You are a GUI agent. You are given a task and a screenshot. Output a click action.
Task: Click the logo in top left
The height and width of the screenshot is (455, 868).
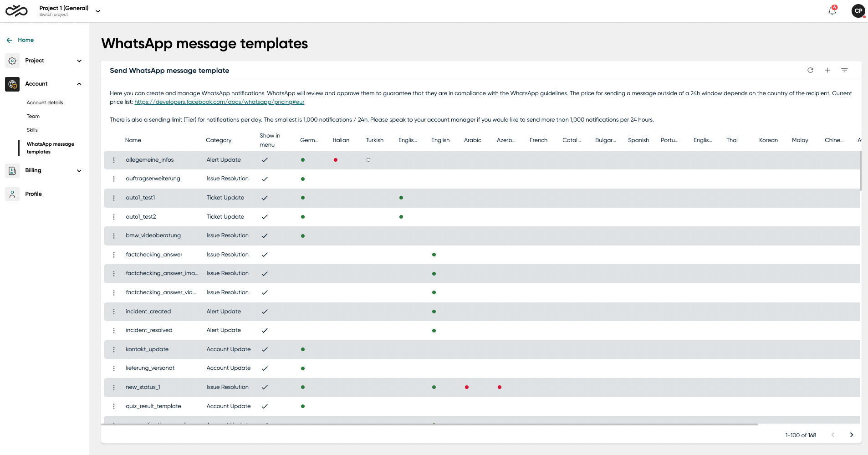(16, 10)
